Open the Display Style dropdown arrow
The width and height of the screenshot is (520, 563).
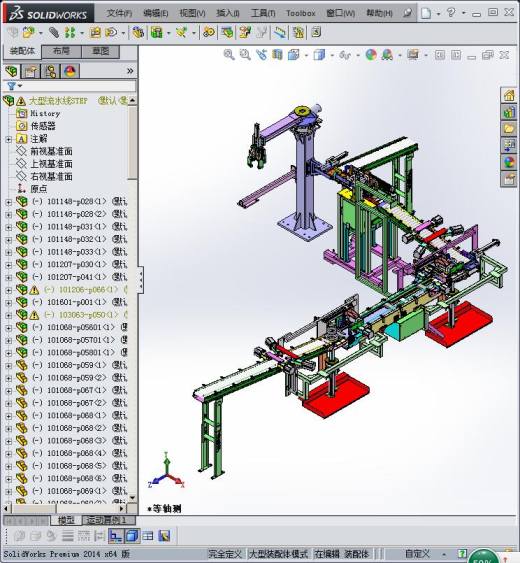coord(331,55)
